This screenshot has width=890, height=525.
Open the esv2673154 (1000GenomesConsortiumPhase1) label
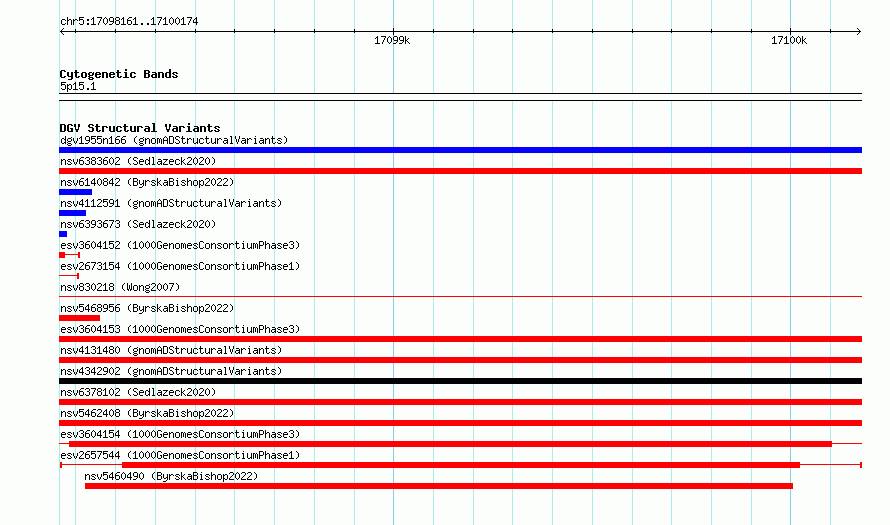click(x=180, y=266)
